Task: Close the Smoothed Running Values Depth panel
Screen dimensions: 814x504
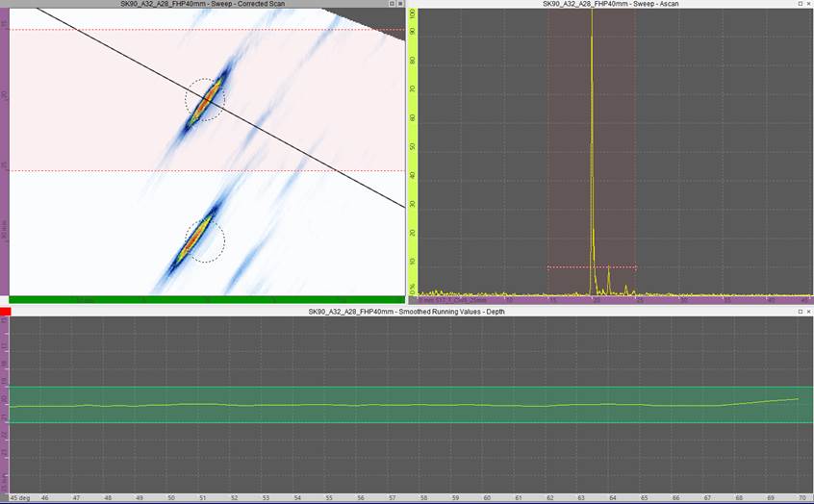Action: tap(810, 312)
